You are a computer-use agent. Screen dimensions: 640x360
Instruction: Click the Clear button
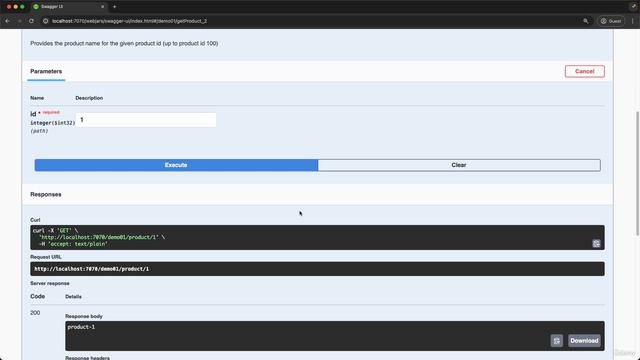459,165
